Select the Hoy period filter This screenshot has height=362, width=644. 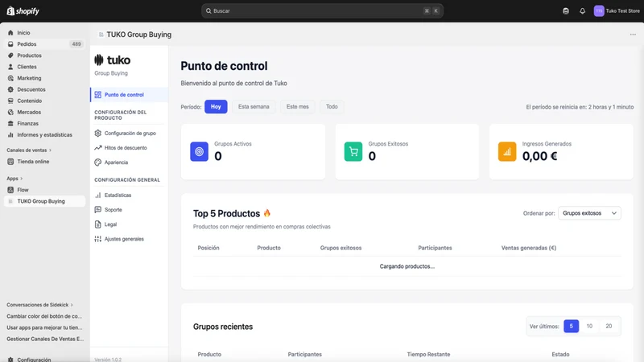216,107
